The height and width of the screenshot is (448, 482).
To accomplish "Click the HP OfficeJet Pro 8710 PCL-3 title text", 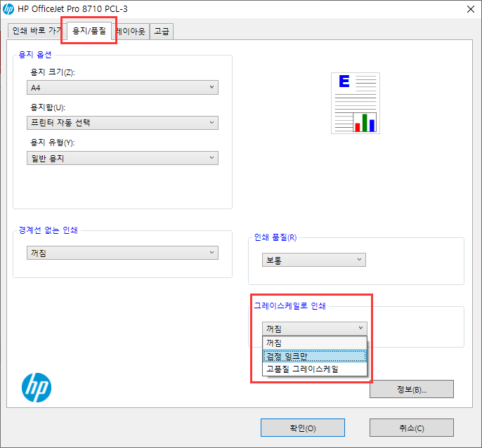I will 72,9.
